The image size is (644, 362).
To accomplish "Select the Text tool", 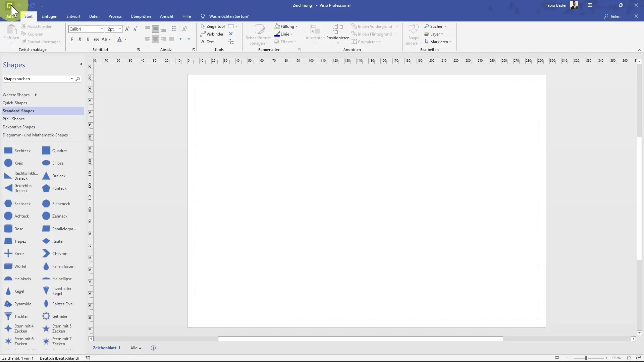I will (x=207, y=42).
